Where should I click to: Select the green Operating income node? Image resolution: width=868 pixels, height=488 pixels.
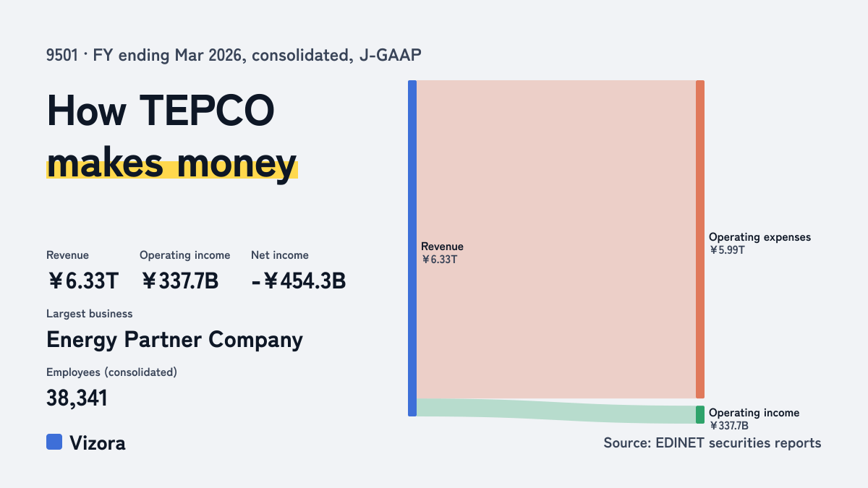coord(700,414)
